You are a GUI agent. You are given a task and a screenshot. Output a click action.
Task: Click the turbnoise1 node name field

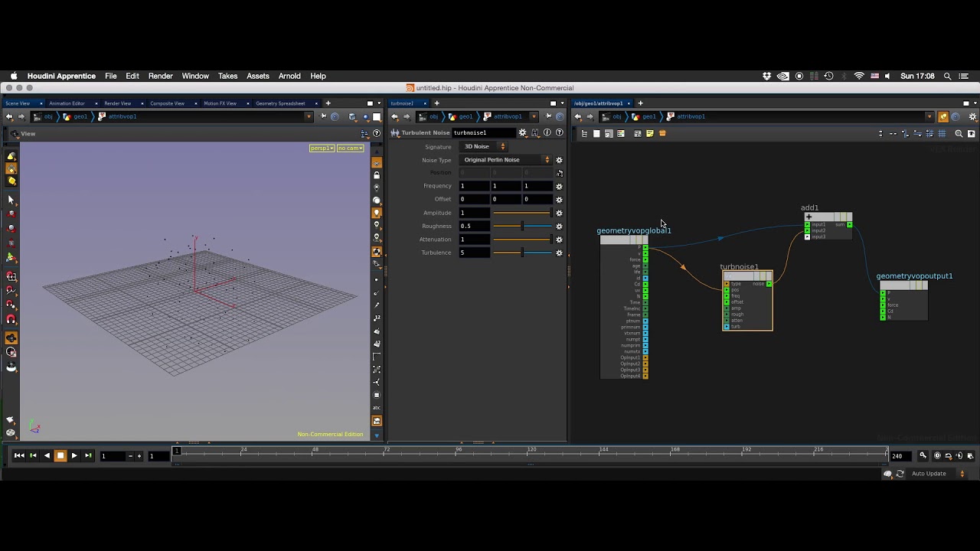pos(483,132)
